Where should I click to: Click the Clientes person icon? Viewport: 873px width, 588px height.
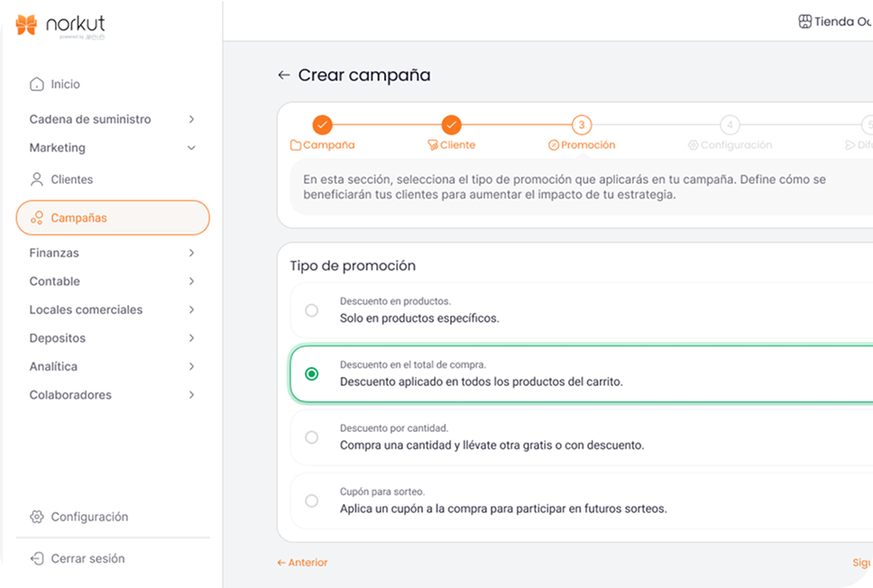point(37,179)
